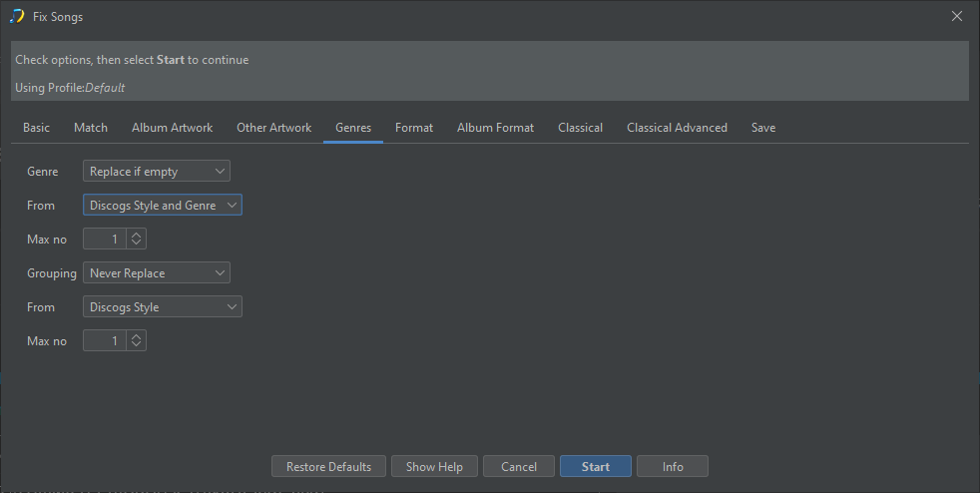Click the Fix Songs app icon
This screenshot has height=493, width=980.
point(16,16)
